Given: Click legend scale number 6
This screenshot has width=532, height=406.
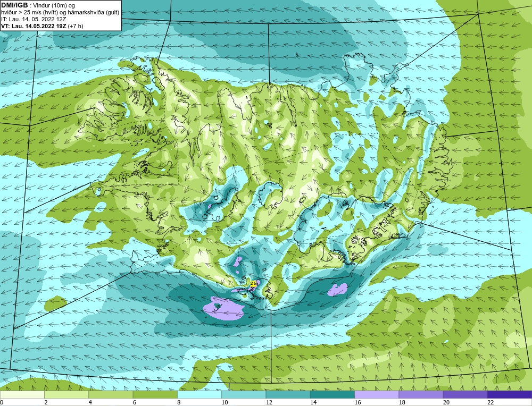Looking at the screenshot, I should coord(135,402).
